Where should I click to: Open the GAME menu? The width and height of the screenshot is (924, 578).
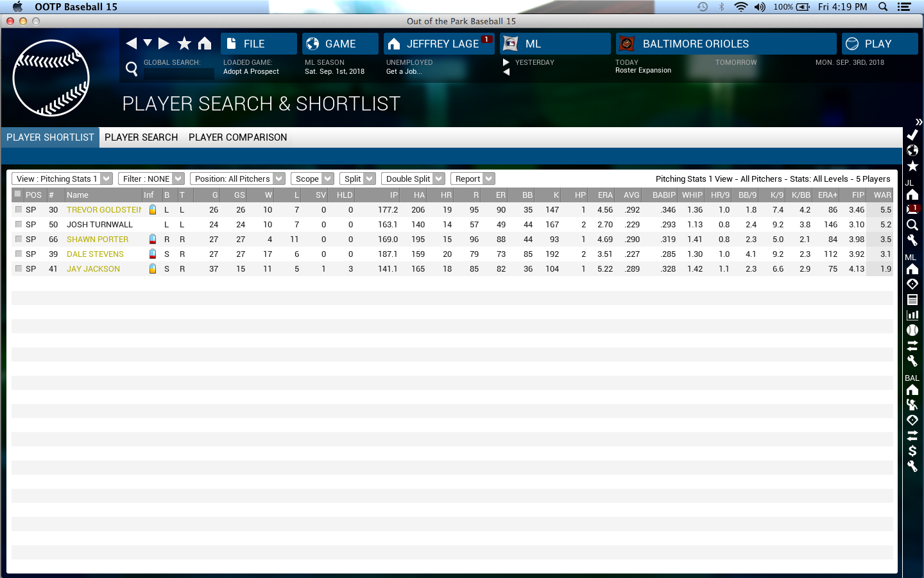point(340,44)
